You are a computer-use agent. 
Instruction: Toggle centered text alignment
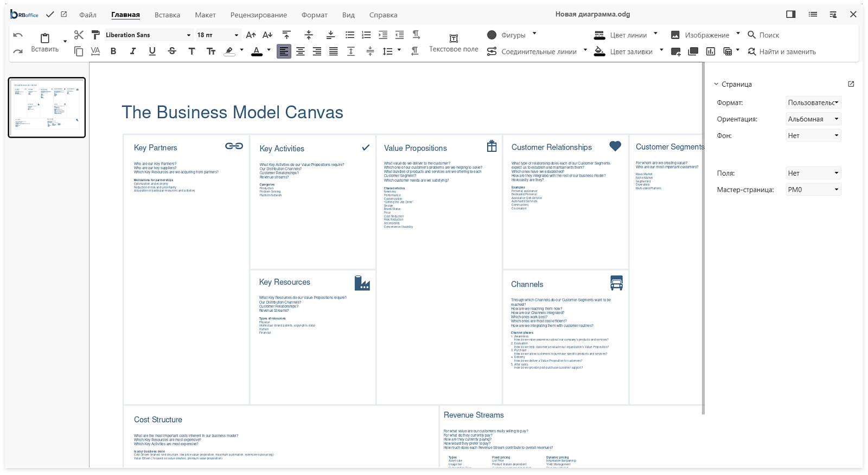point(300,51)
